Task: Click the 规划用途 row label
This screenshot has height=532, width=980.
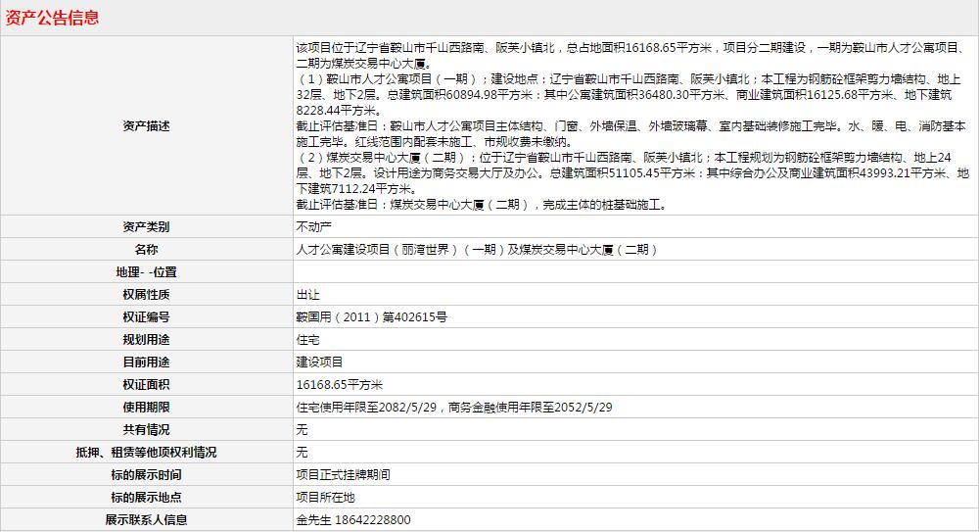Action: 146,340
